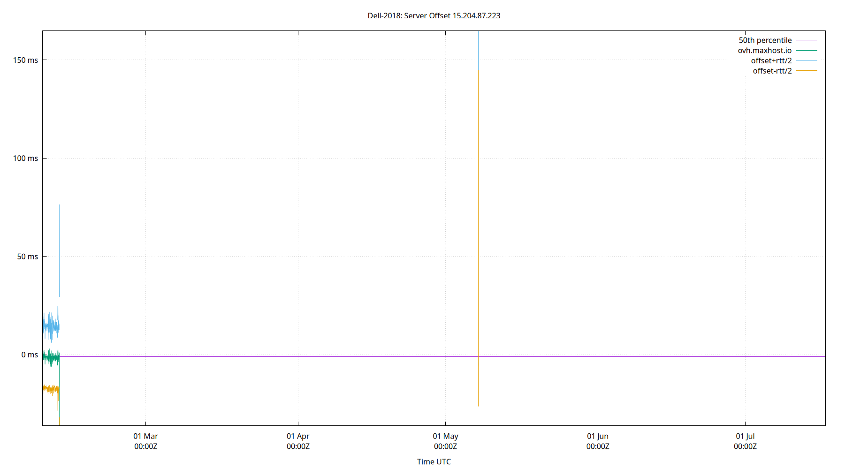Click the 01 Jun 00:00Z label
The height and width of the screenshot is (469, 868).
[598, 441]
